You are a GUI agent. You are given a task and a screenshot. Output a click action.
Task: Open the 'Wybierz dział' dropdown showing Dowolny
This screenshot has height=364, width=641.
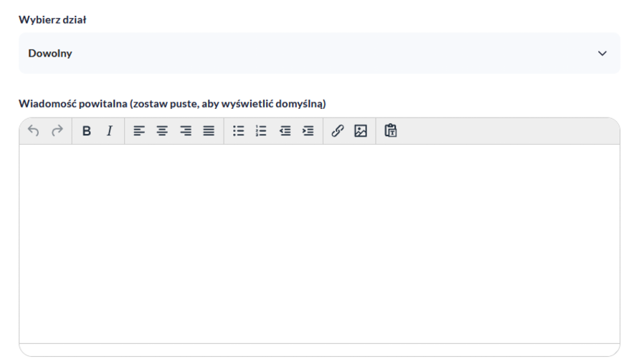pyautogui.click(x=319, y=53)
